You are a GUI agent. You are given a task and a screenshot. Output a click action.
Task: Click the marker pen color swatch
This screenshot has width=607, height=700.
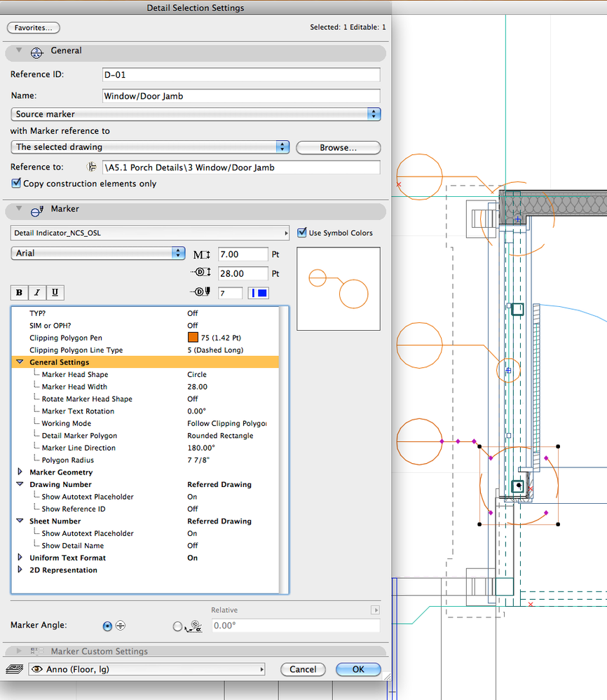point(258,292)
